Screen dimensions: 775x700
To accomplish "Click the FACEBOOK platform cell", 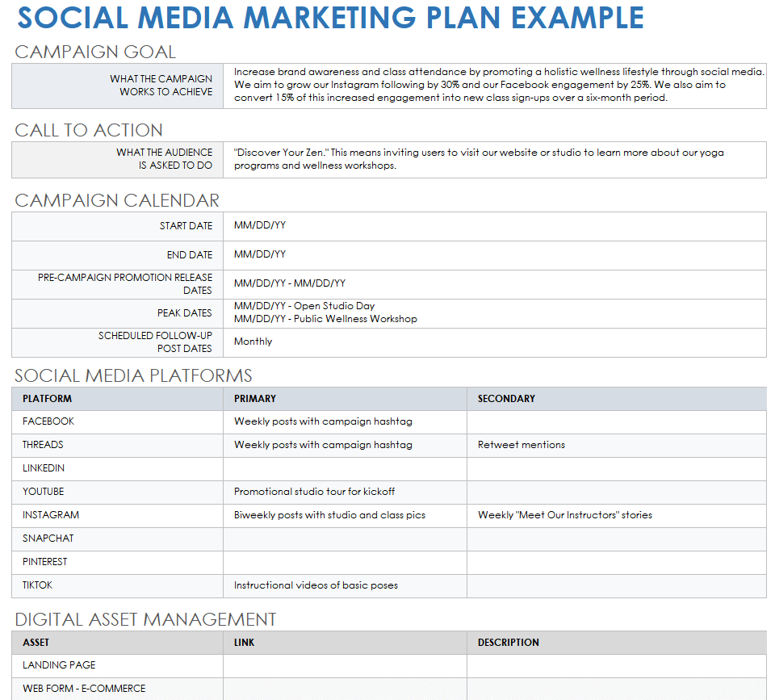I will click(117, 421).
